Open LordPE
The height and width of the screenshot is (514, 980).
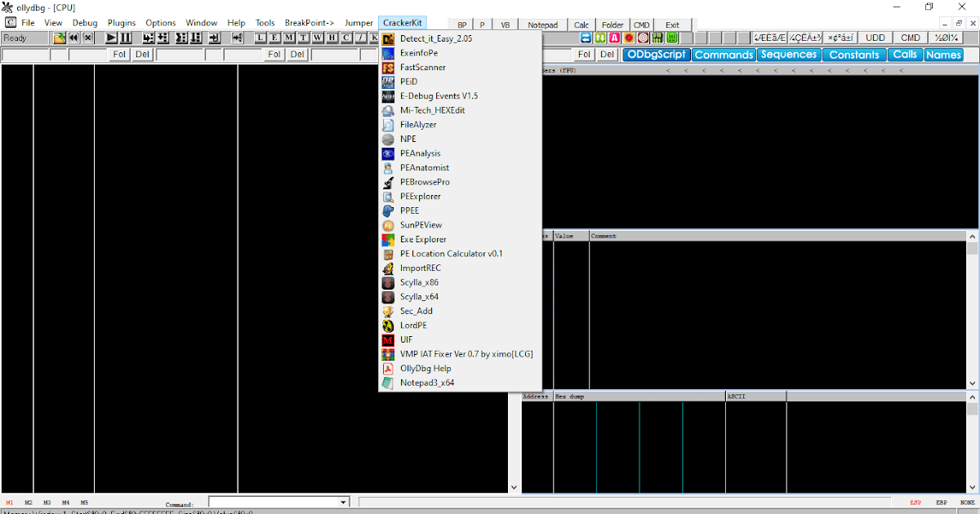pyautogui.click(x=460, y=326)
